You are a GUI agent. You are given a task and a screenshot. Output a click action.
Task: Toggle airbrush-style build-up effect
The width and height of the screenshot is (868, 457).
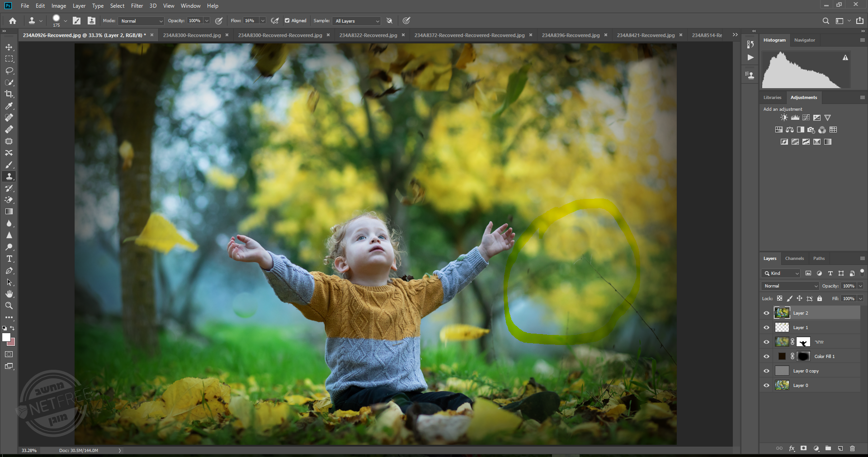coord(275,21)
